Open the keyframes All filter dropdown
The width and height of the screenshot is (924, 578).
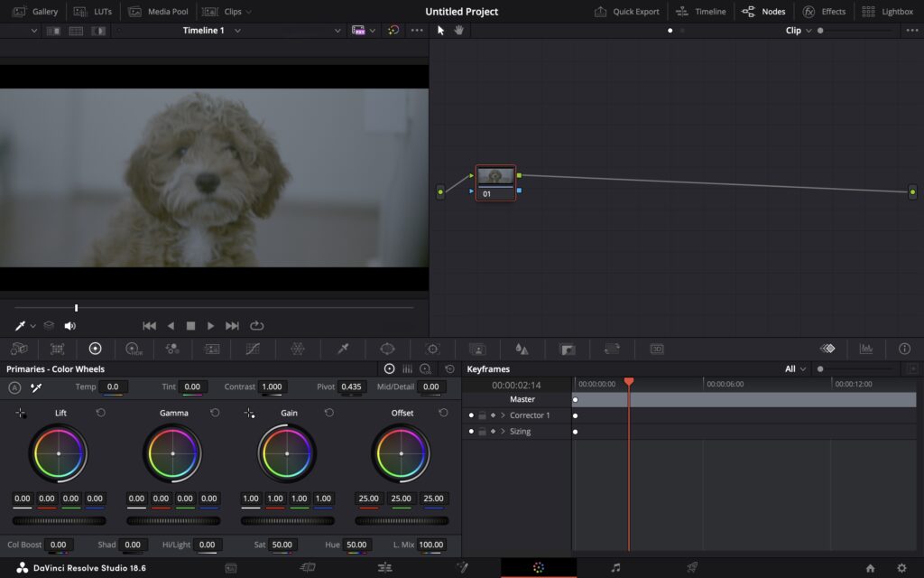point(795,369)
